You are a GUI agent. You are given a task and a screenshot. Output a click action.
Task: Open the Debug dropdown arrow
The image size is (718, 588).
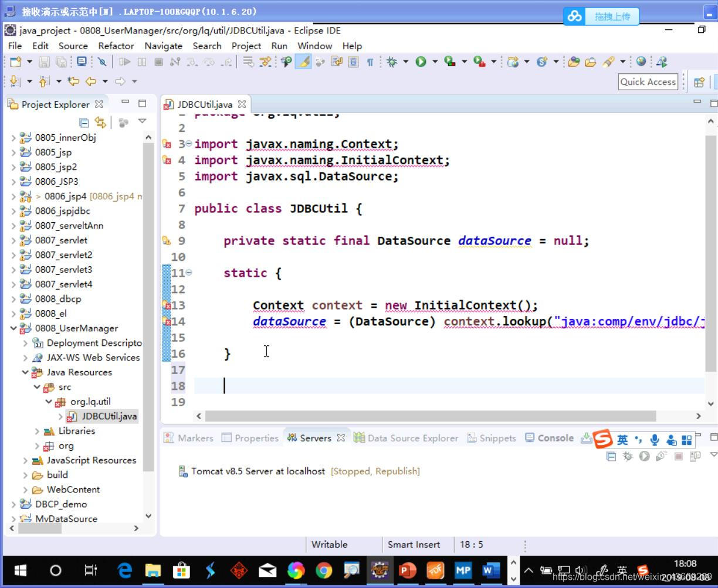405,62
